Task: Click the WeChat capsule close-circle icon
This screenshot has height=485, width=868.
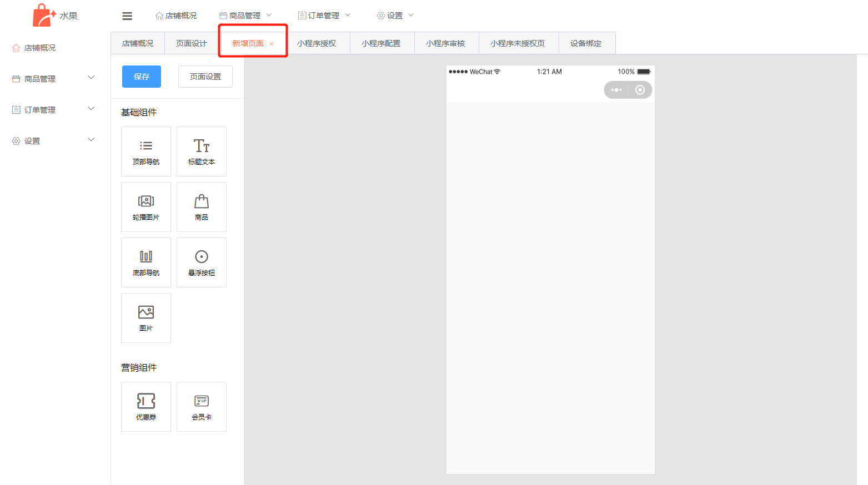Action: (640, 90)
